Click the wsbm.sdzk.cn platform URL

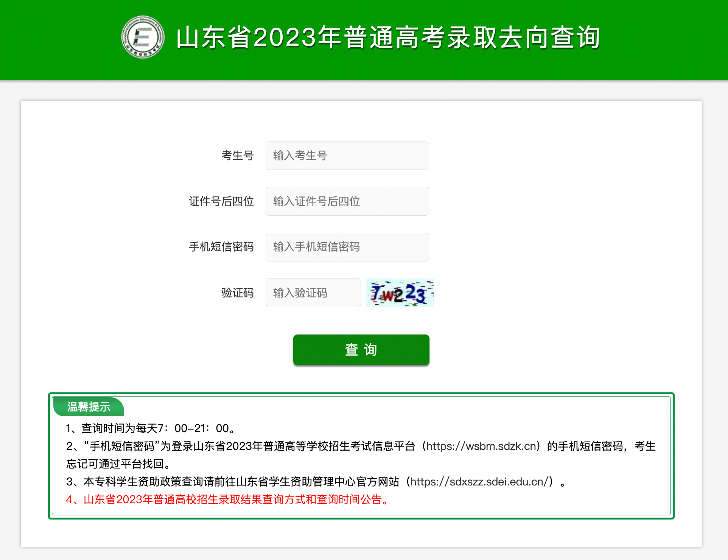(481, 446)
